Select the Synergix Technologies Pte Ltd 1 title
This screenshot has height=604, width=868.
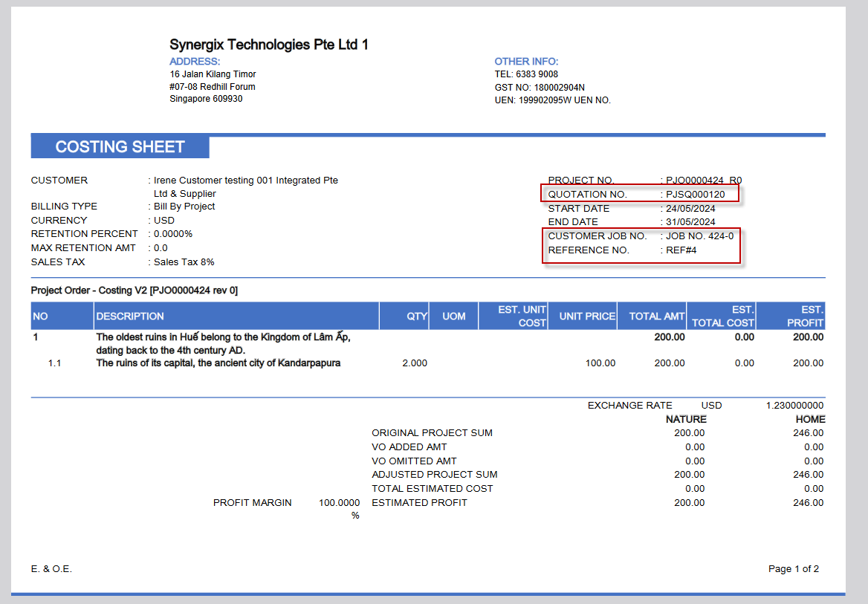(x=268, y=44)
